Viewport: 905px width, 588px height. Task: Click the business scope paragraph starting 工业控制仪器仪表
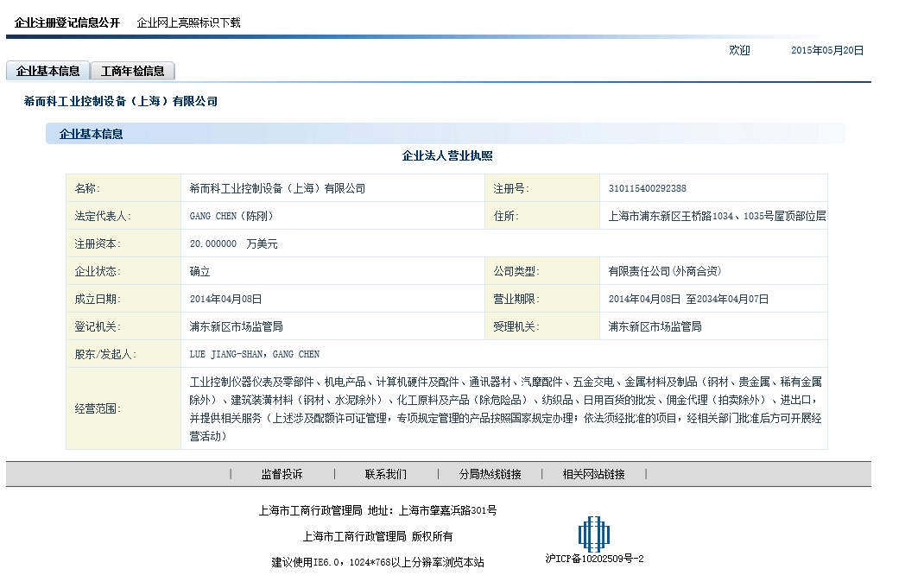pos(505,408)
